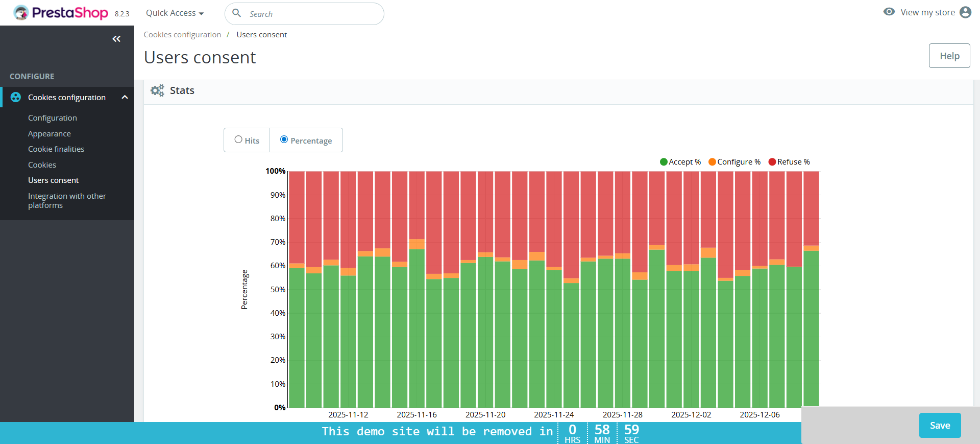The height and width of the screenshot is (444, 980).
Task: Click the Cookies configuration cookie icon
Action: point(16,97)
